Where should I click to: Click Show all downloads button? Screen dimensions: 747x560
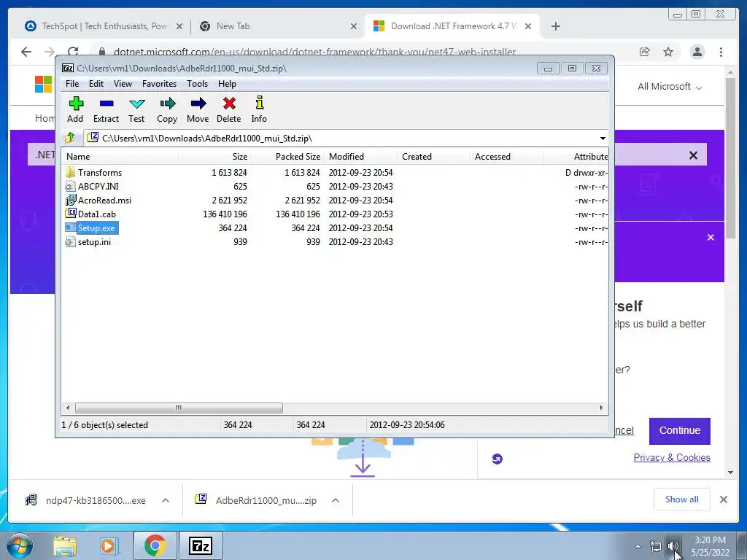click(x=682, y=499)
